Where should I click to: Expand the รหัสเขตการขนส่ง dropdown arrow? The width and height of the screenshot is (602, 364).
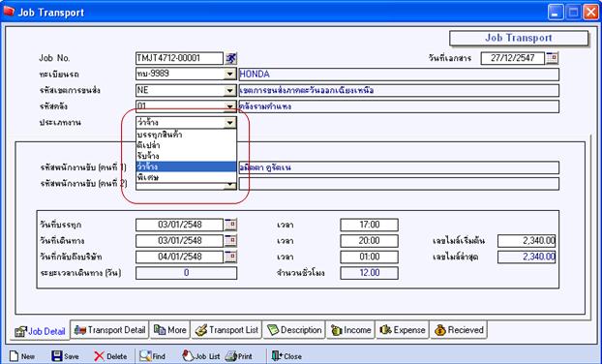229,91
